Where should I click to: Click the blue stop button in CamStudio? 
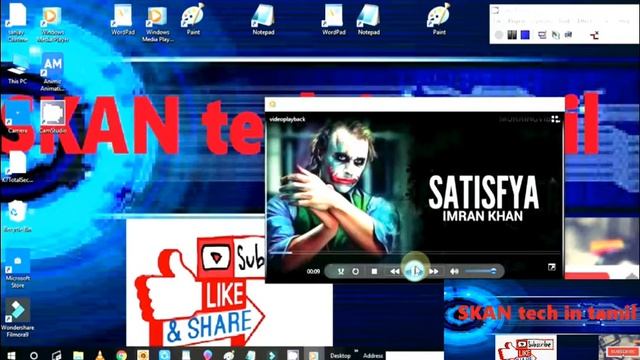tap(525, 35)
